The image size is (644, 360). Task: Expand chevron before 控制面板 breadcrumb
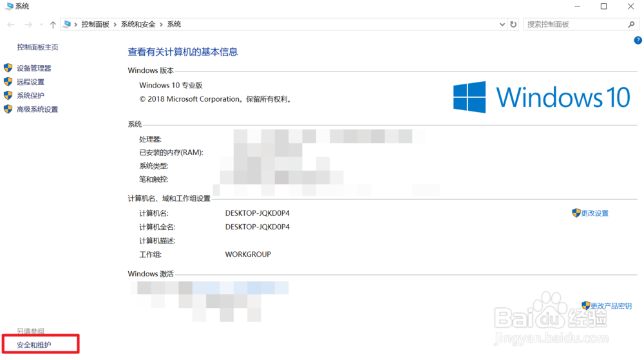point(76,24)
